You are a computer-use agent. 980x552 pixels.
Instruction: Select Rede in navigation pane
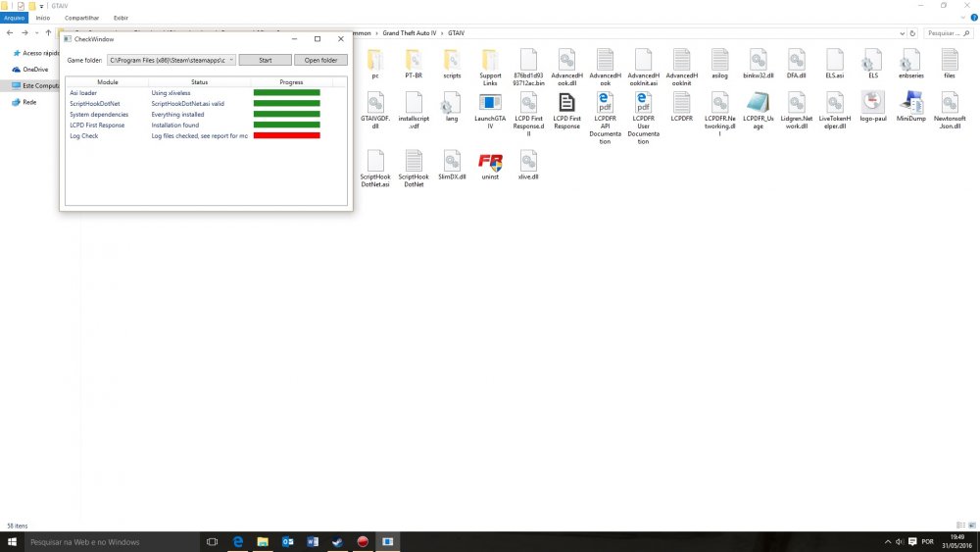tap(24, 102)
